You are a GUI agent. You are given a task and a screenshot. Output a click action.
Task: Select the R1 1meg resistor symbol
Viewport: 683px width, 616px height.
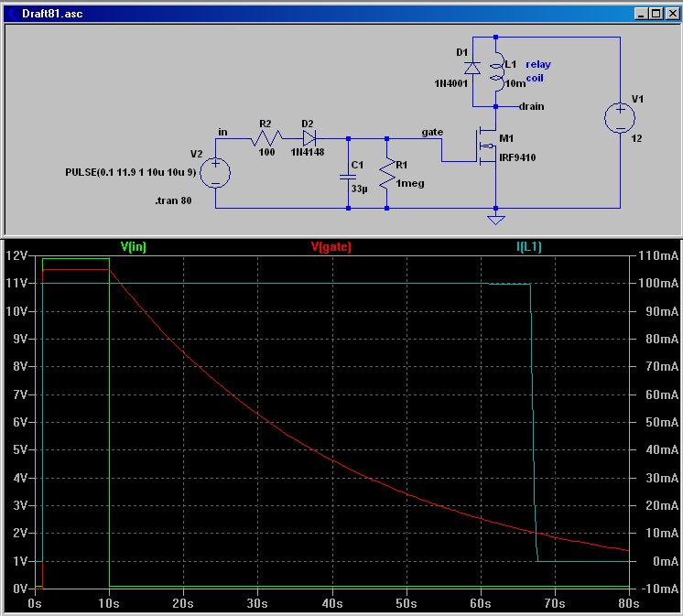386,173
